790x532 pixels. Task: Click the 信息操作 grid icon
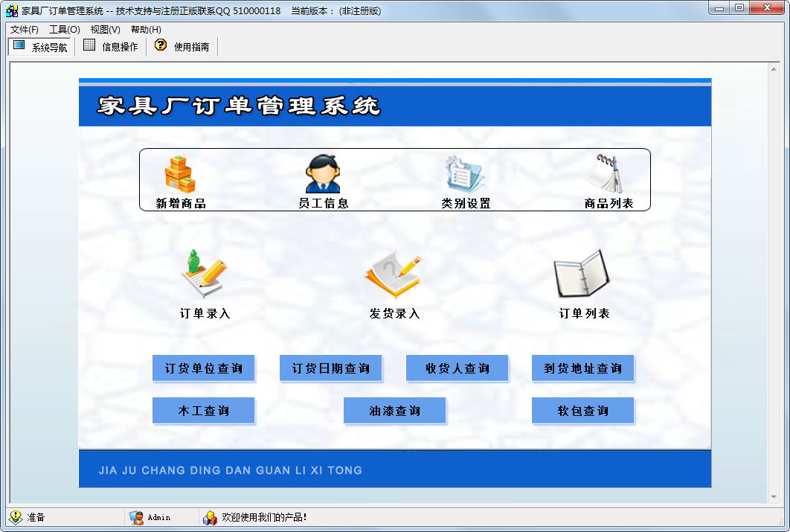click(89, 45)
